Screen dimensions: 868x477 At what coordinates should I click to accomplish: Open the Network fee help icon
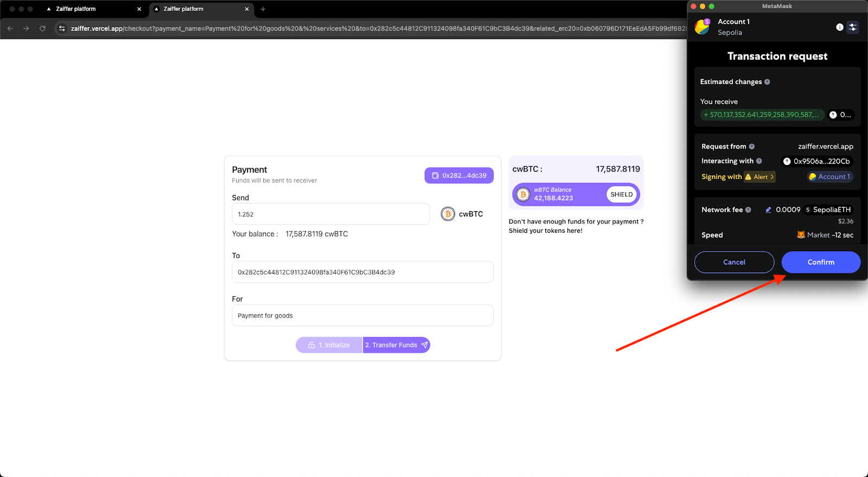748,210
